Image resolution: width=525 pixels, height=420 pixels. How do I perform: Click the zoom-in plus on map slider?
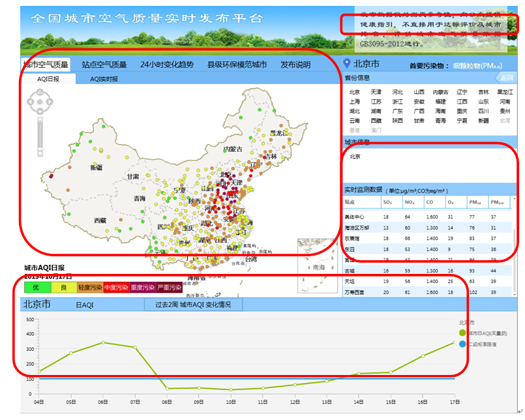[40, 121]
